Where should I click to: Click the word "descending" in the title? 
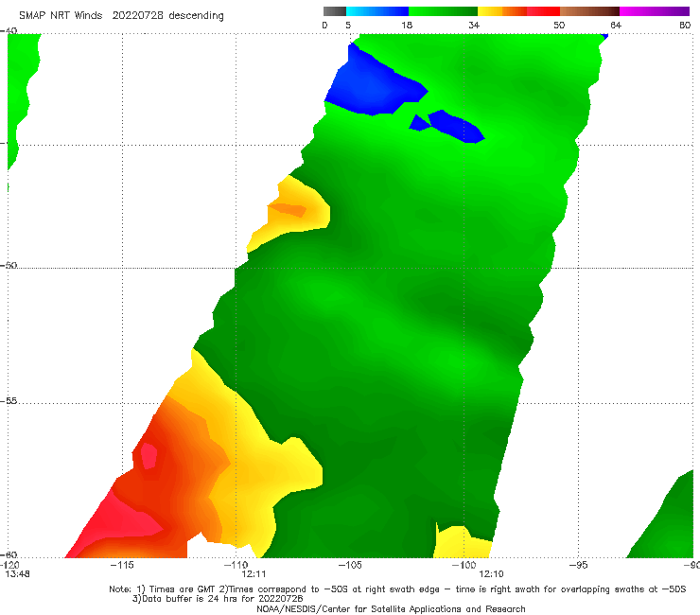(197, 16)
